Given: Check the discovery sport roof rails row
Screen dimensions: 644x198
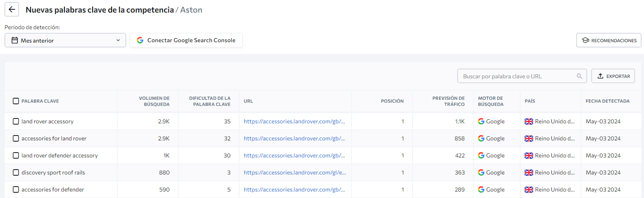Looking at the screenshot, I should (x=16, y=172).
